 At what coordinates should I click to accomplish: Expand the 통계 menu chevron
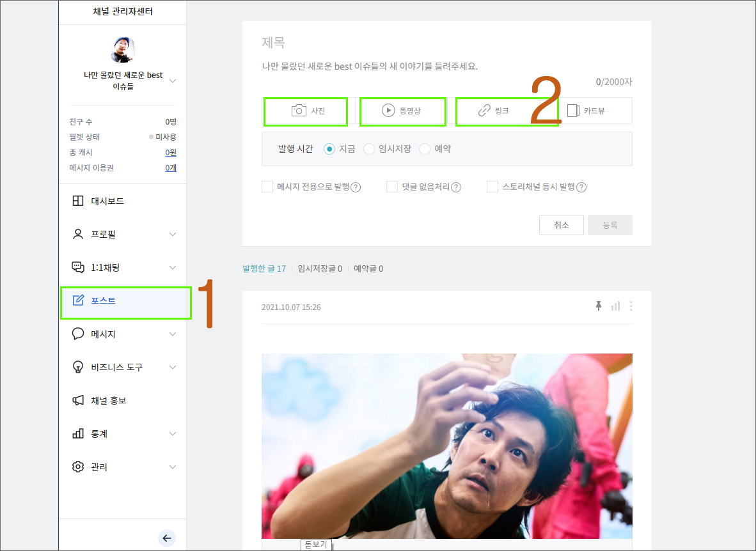pyautogui.click(x=173, y=434)
